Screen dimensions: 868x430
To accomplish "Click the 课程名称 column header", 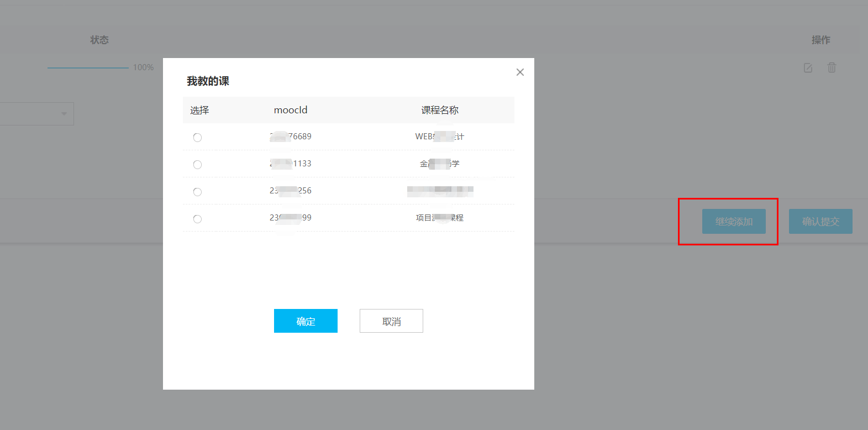I will [440, 110].
